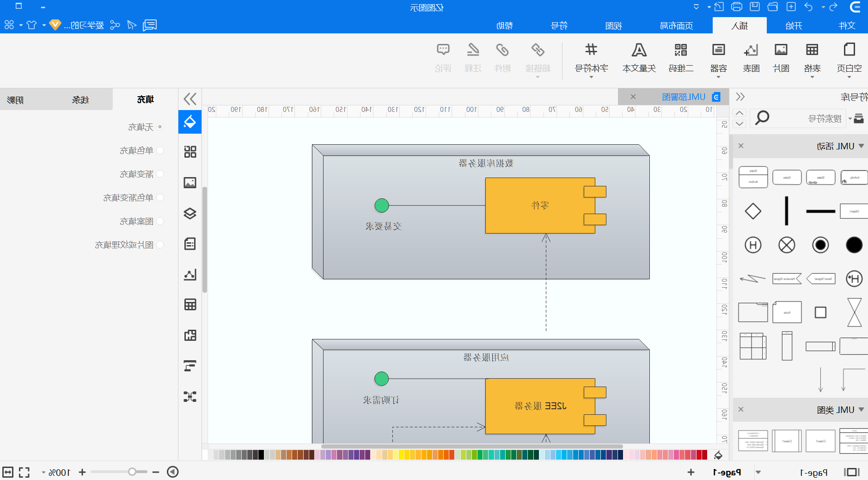Select the 渐变填充 gradient fill radio
This screenshot has width=868, height=480.
tap(160, 174)
